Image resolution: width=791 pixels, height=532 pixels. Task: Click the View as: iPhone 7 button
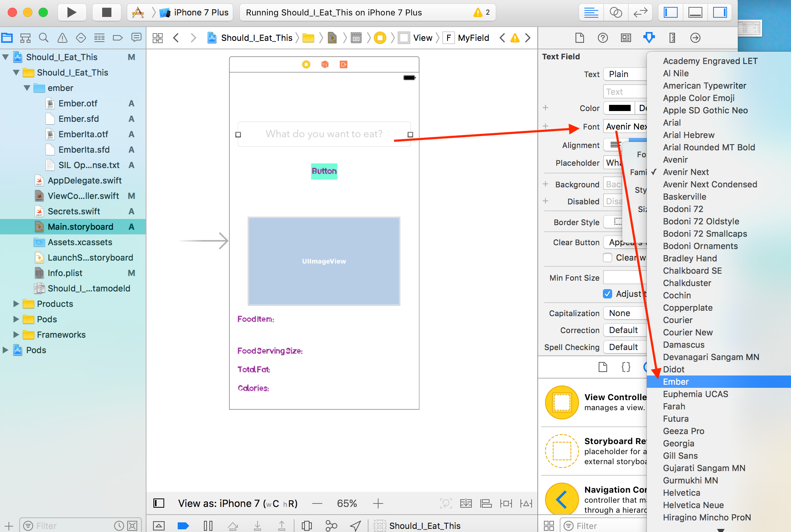click(237, 503)
